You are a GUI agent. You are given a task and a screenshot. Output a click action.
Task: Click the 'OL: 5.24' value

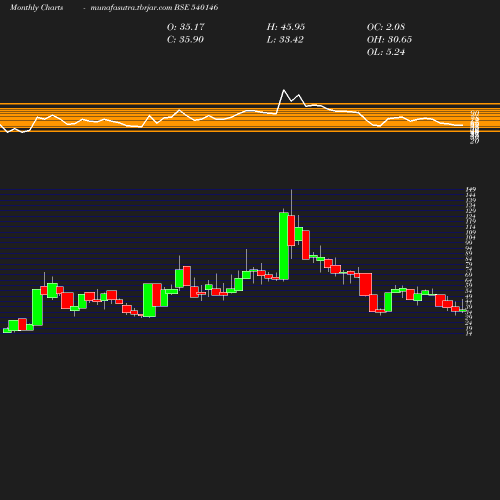pos(386,52)
